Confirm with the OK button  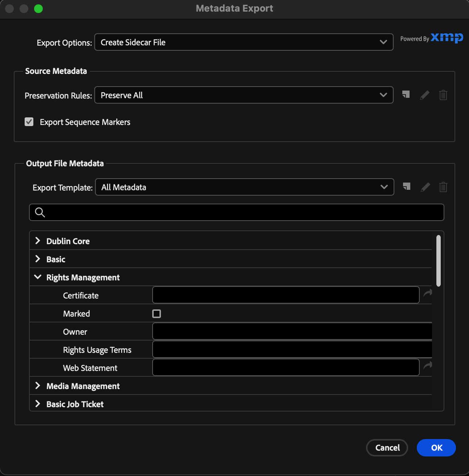436,448
